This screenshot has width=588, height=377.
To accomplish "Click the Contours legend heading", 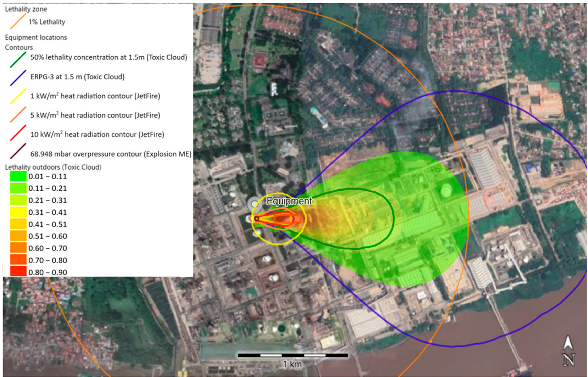I will tap(19, 47).
